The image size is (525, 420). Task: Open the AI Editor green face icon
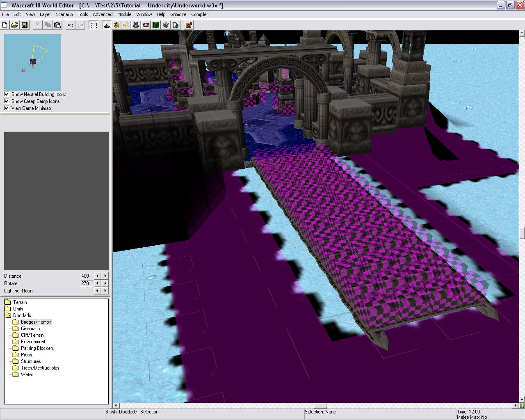point(156,25)
